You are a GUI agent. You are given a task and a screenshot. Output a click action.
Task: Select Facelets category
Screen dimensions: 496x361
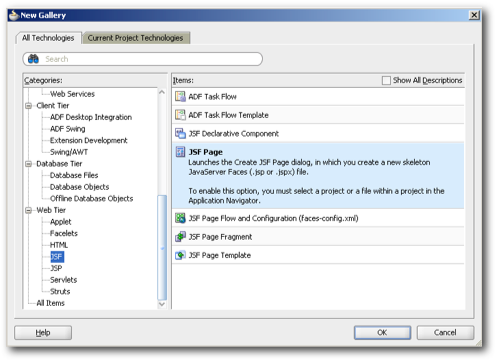63,234
